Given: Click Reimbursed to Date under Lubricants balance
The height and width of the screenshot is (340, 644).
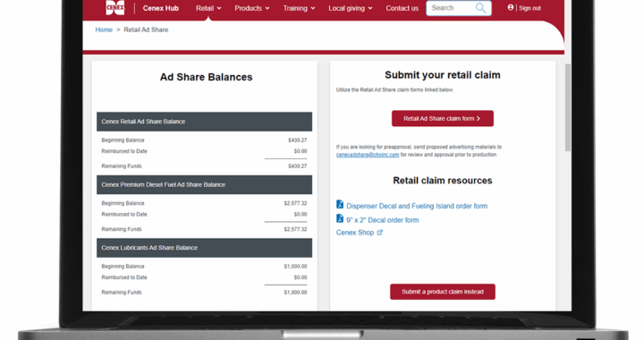Looking at the screenshot, I should pyautogui.click(x=124, y=277).
